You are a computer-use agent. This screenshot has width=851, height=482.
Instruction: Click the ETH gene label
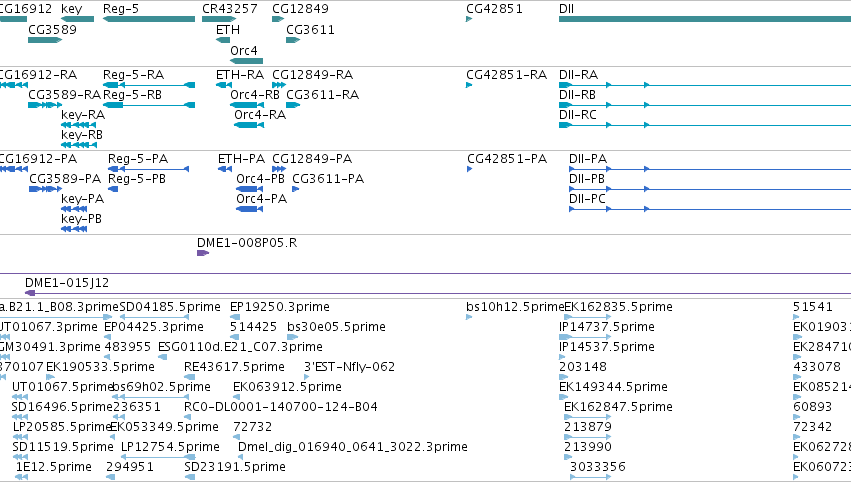click(228, 30)
